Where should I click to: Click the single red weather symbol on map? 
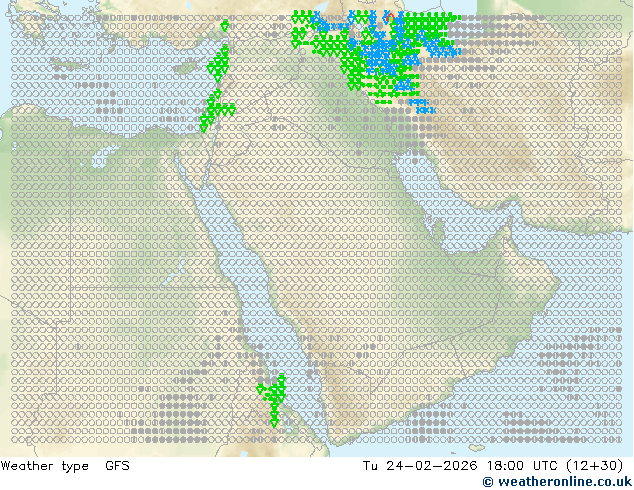tap(390, 17)
